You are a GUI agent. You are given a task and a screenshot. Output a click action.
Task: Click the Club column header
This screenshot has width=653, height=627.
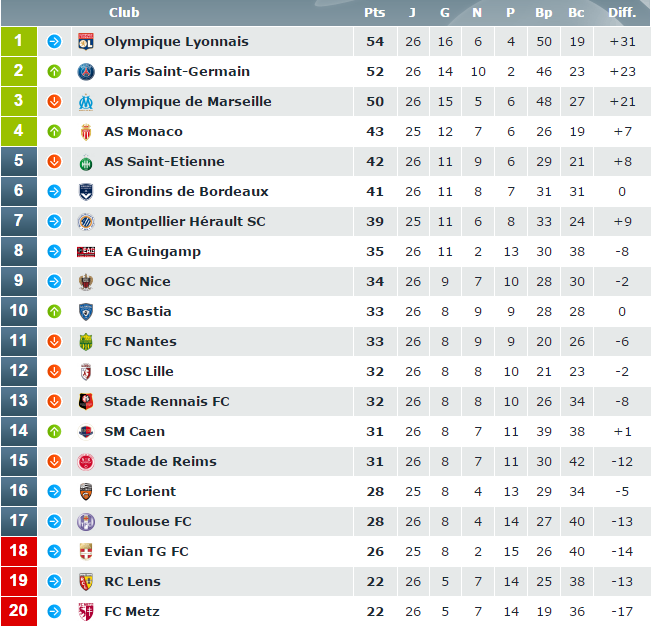click(x=124, y=12)
